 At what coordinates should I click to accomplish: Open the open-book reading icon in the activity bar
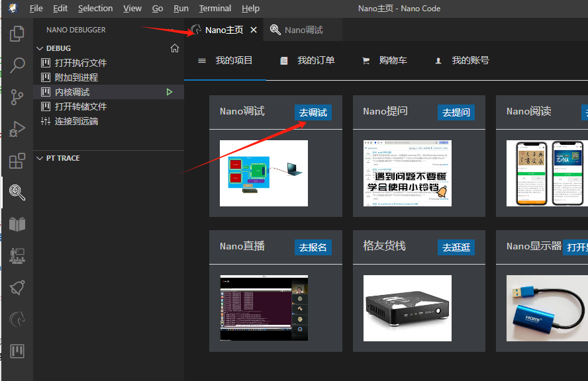tap(17, 224)
